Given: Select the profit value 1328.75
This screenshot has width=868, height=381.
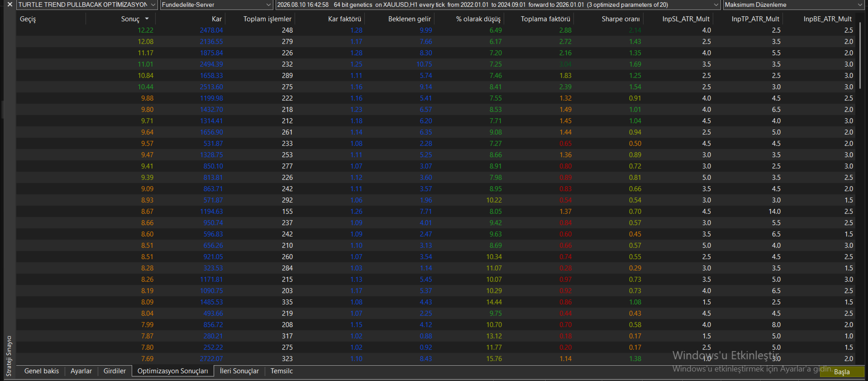Looking at the screenshot, I should pos(211,155).
